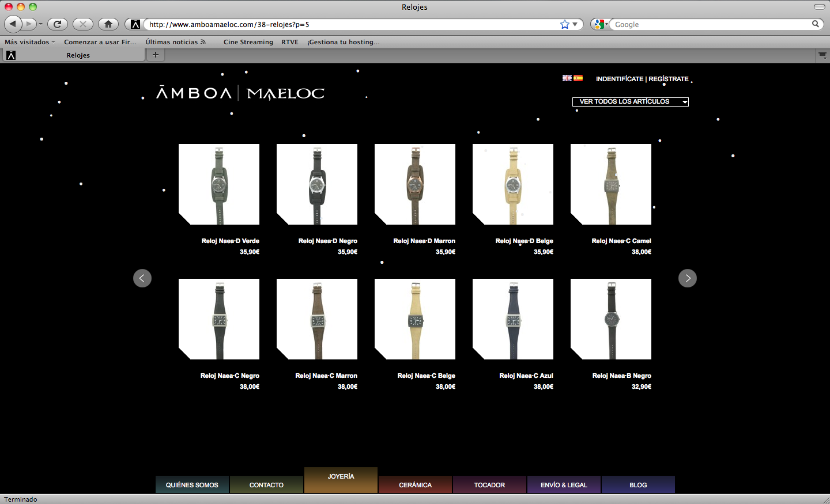
Task: Click the Home icon in toolbar
Action: click(x=108, y=24)
